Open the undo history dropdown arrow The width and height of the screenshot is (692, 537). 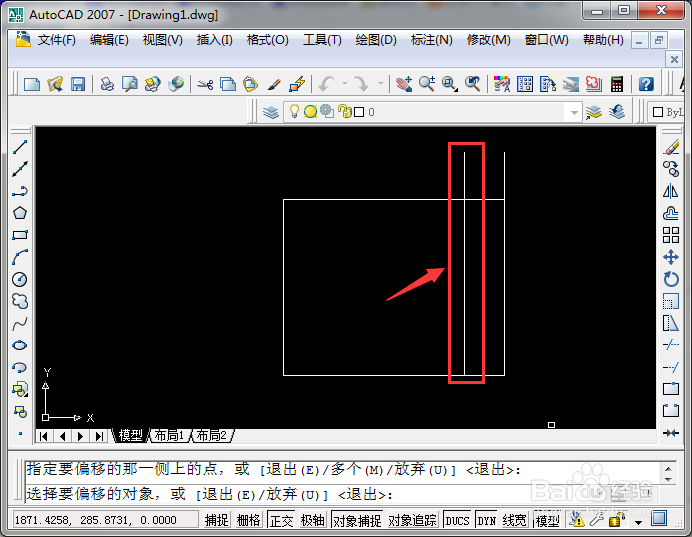coord(345,83)
